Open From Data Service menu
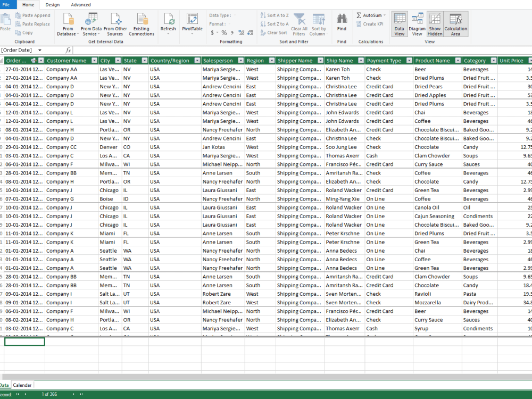532x399 pixels. 91,24
